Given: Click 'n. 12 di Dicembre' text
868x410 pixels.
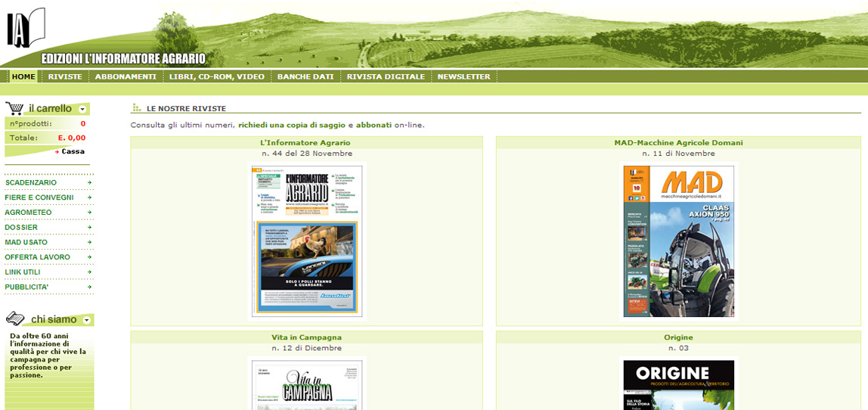Looking at the screenshot, I should click(x=306, y=348).
